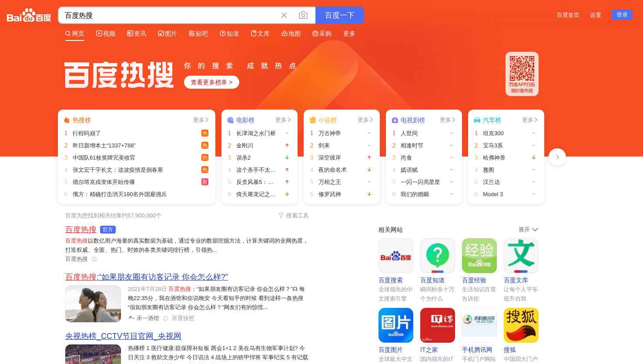The width and height of the screenshot is (643, 364).
Task: Open hot search 行程码崩了
Action: click(x=87, y=133)
